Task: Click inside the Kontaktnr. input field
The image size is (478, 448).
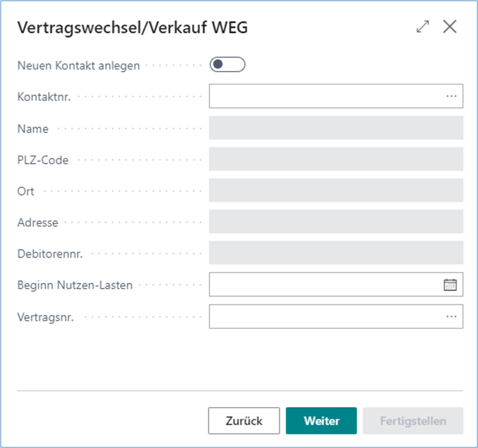Action: 329,96
